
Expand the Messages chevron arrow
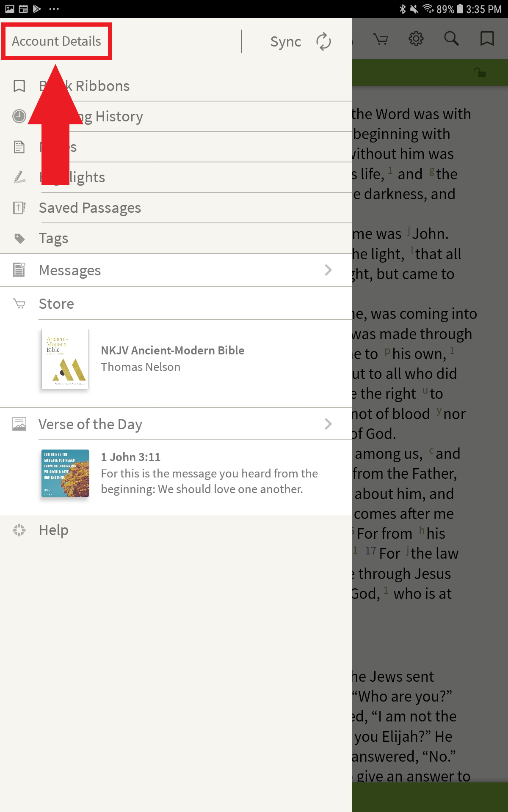pyautogui.click(x=328, y=270)
